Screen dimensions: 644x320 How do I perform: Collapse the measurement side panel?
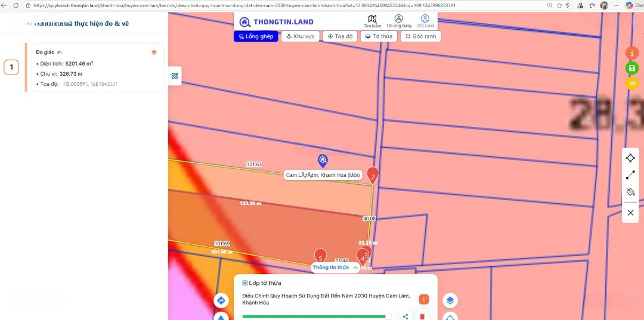[175, 76]
